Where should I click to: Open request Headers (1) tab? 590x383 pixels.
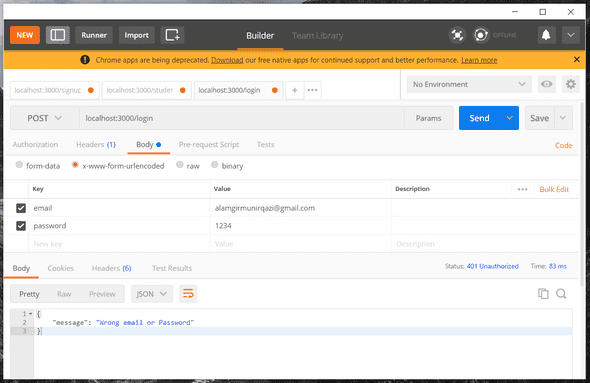[96, 144]
